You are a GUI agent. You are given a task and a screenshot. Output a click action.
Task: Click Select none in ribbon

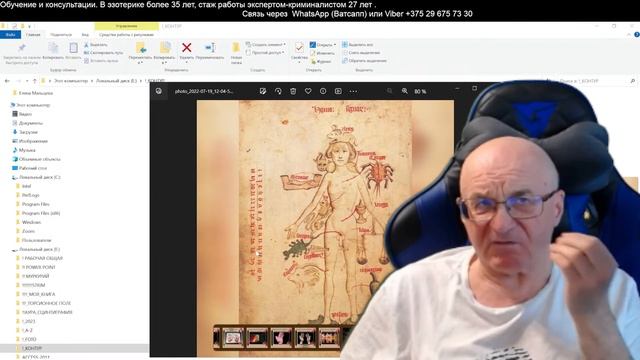361,53
